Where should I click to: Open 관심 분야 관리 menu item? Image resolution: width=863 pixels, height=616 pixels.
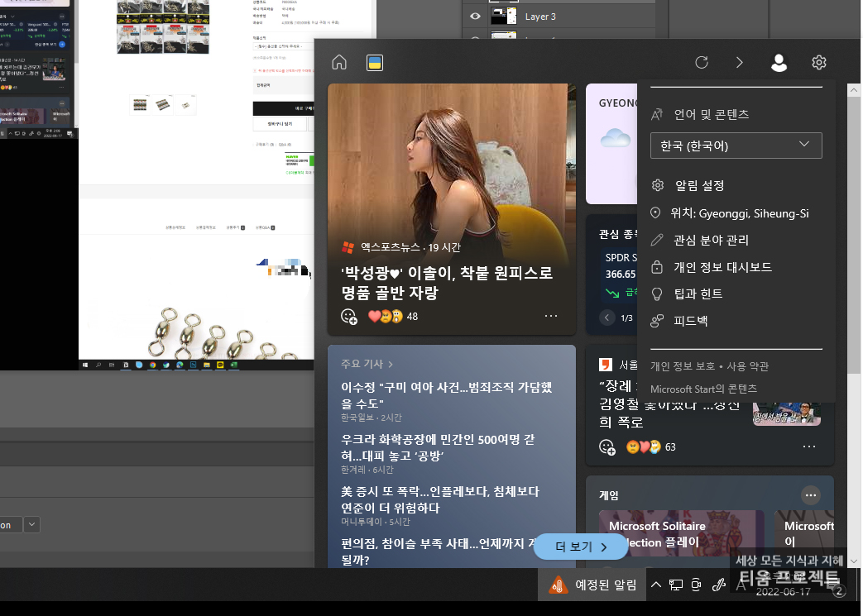click(700, 241)
